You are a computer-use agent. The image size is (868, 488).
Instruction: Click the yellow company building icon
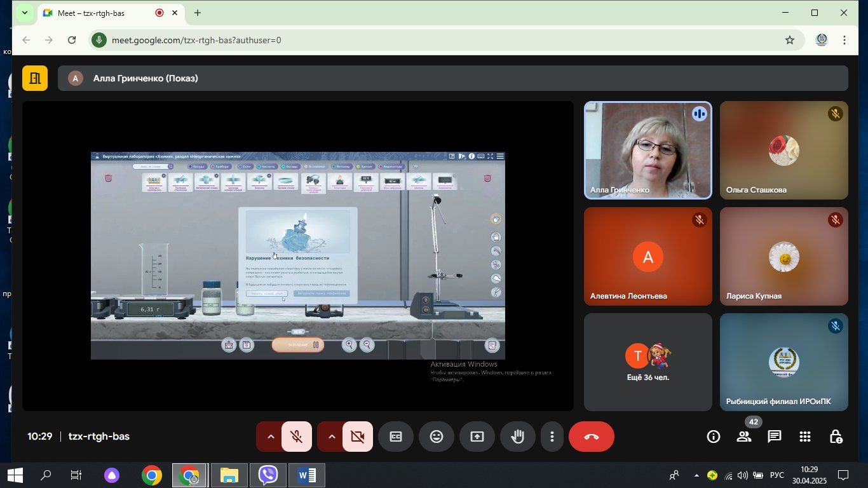[35, 78]
